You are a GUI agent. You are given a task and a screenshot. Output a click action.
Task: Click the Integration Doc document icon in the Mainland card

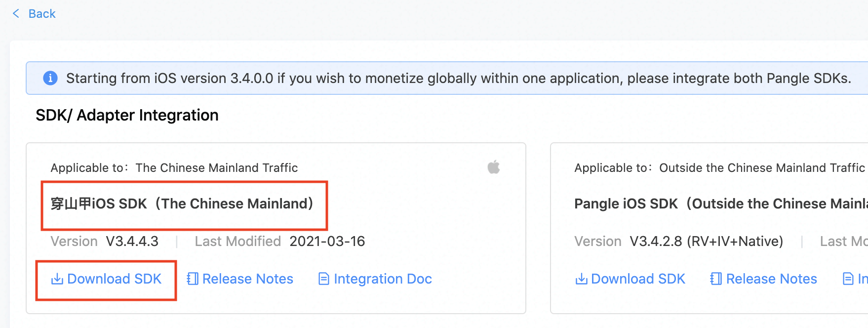pos(324,279)
